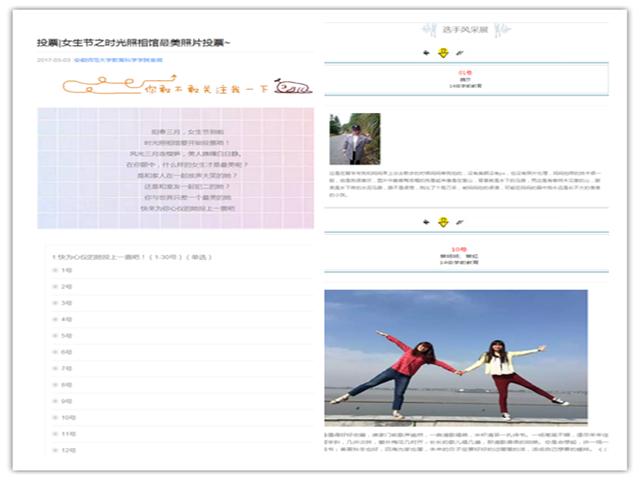Click the right wing icon above 01号
The height and width of the screenshot is (480, 640).
coord(459,53)
